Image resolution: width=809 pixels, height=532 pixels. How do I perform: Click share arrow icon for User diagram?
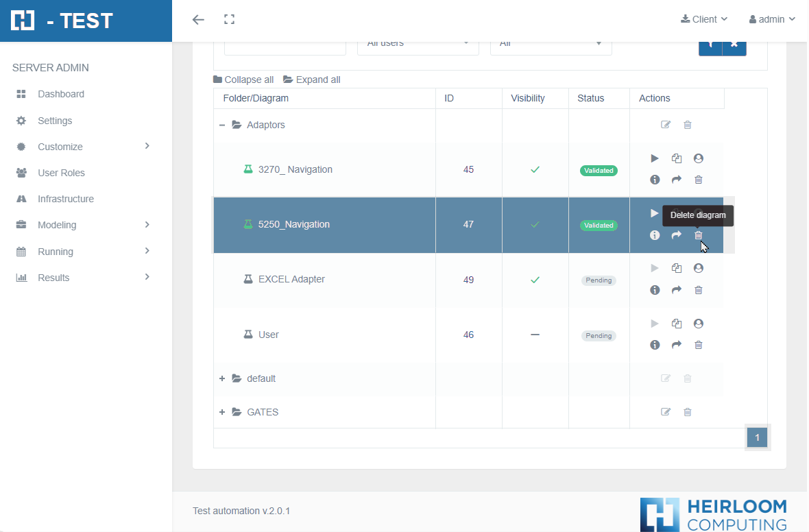pos(677,345)
